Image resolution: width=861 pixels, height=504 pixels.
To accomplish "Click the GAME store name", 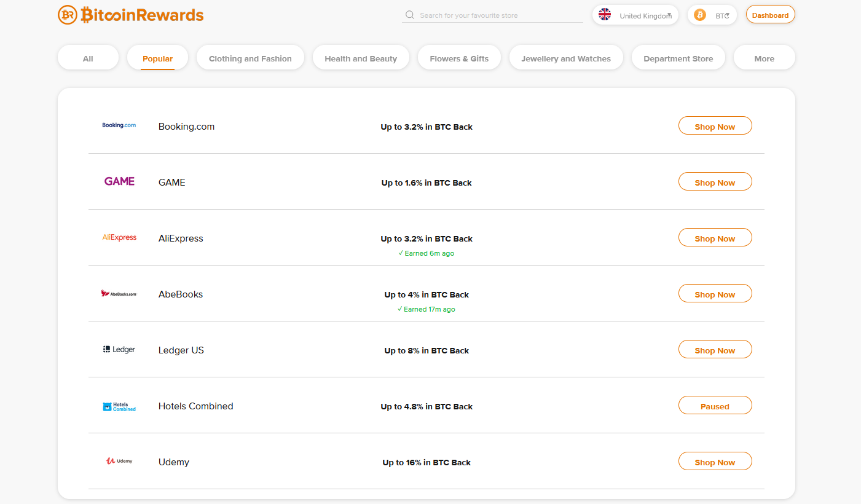I will tap(171, 182).
